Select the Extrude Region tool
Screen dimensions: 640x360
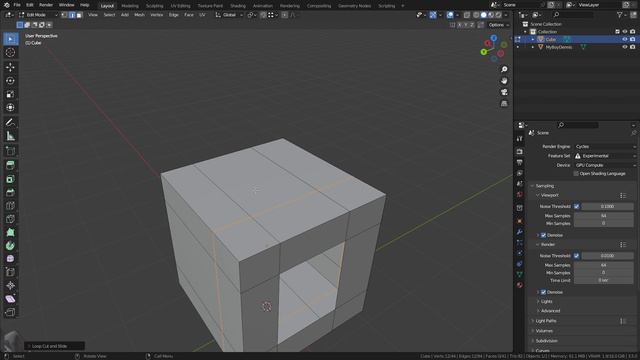click(x=10, y=165)
